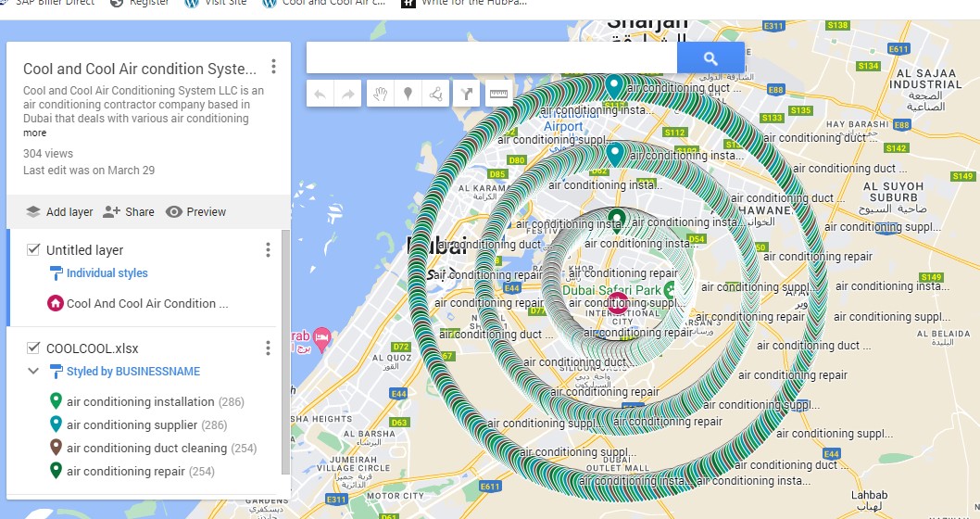Screen dimensions: 980x519
Task: Click the blue search button
Action: 710,58
